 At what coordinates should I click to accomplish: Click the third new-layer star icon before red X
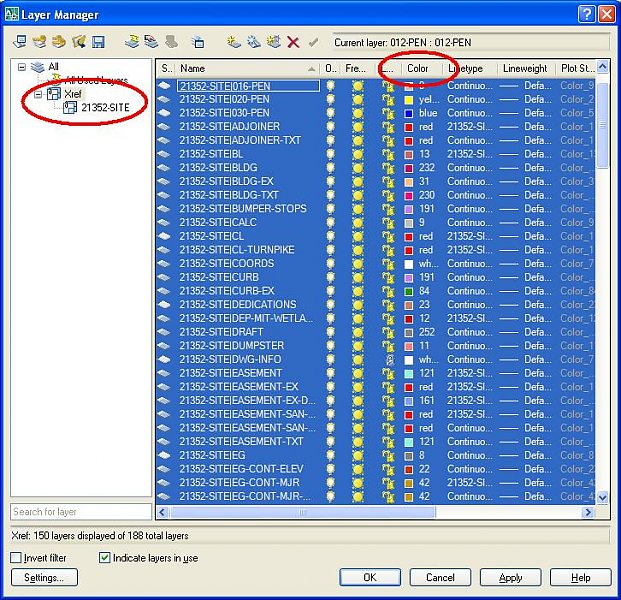pos(274,42)
